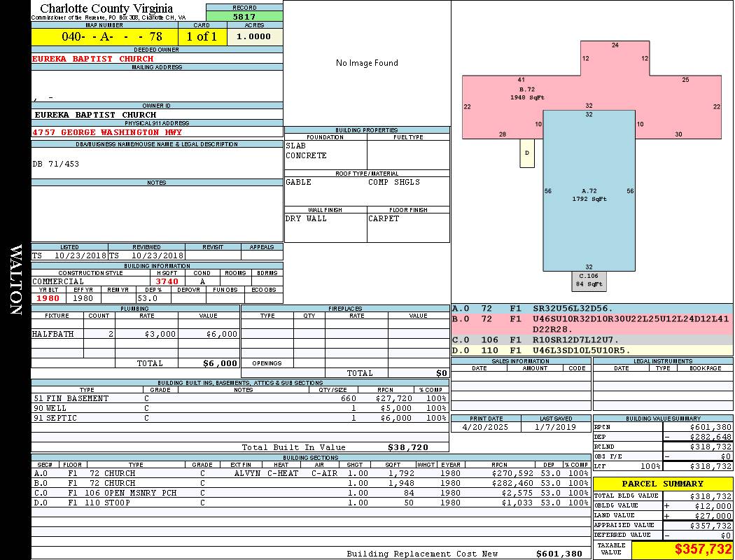Viewport: 735px width, 560px height.
Task: Select roof type GABLE
Action: tap(299, 182)
